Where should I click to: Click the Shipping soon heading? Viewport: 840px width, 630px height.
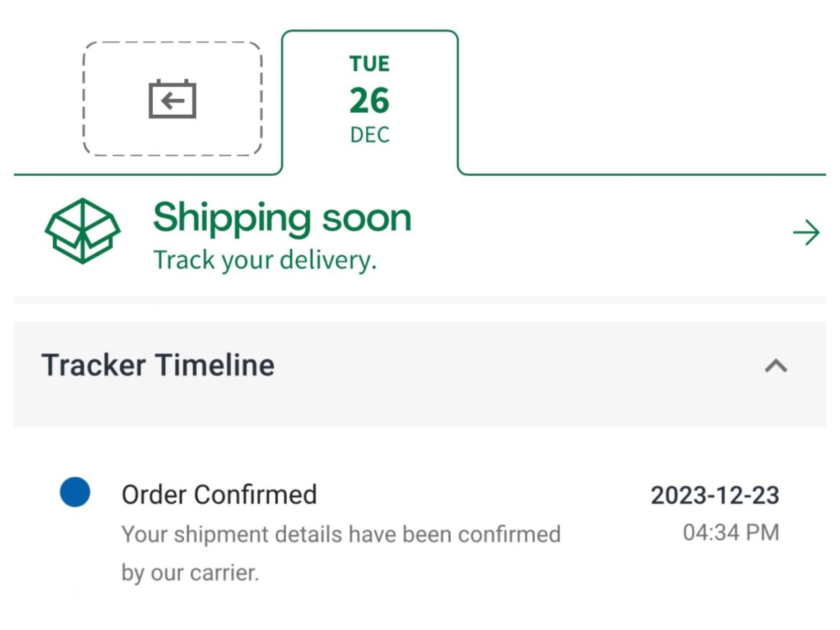point(281,217)
